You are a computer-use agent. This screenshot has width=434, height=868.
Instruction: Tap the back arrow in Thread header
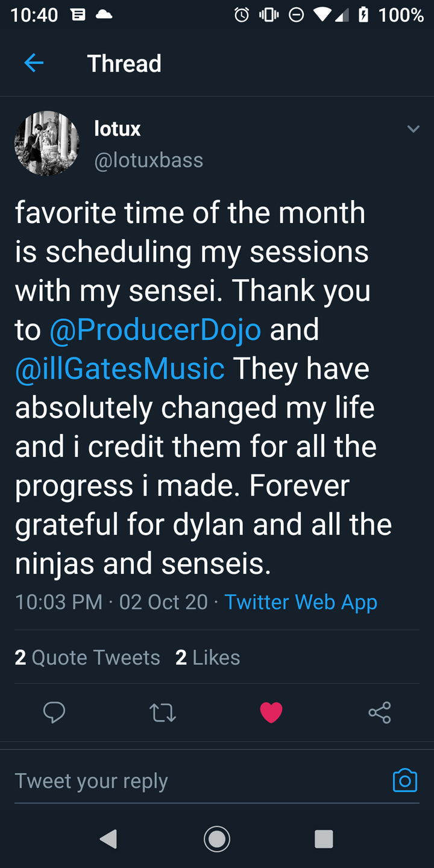34,63
